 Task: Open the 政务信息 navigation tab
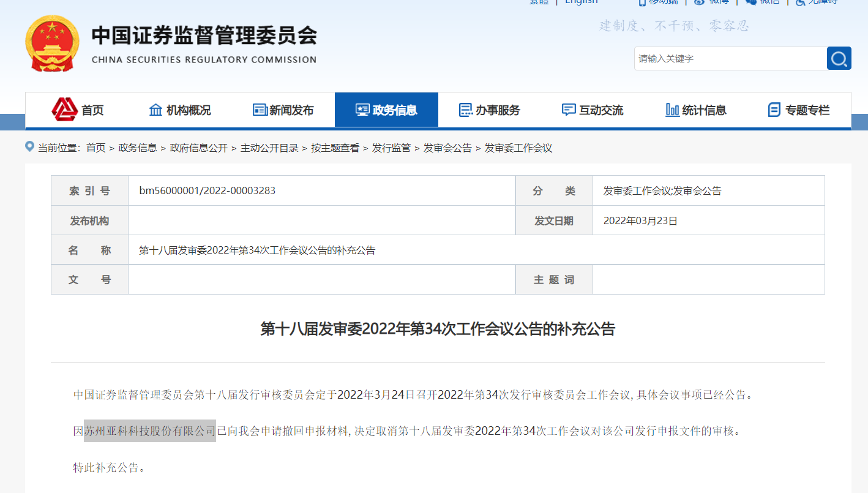point(386,110)
